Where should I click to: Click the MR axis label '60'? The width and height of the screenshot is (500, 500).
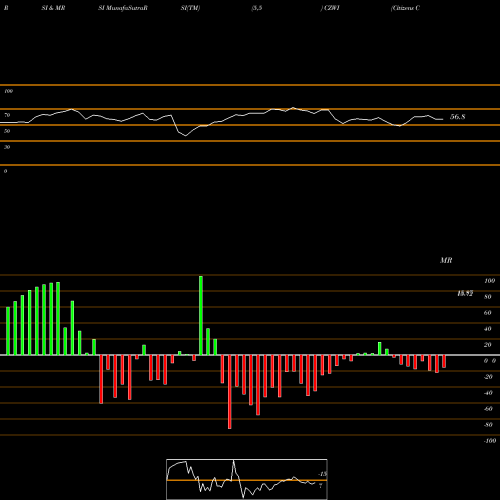[488, 313]
